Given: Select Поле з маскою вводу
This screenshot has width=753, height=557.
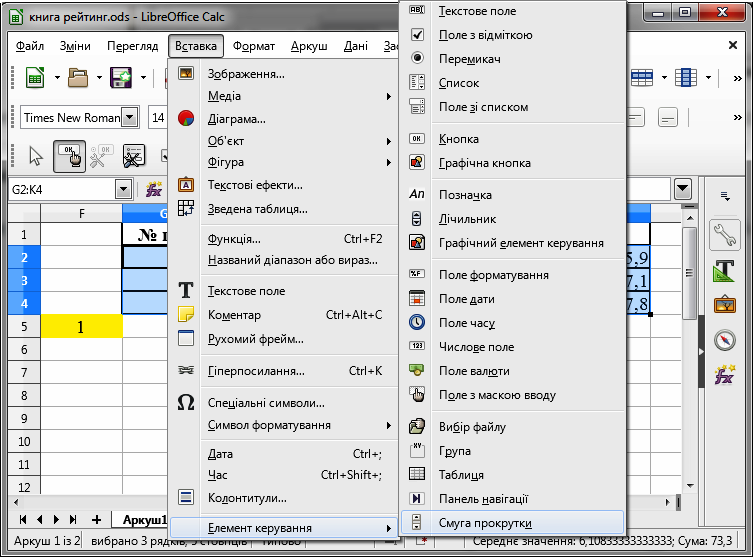Looking at the screenshot, I should tap(512, 395).
